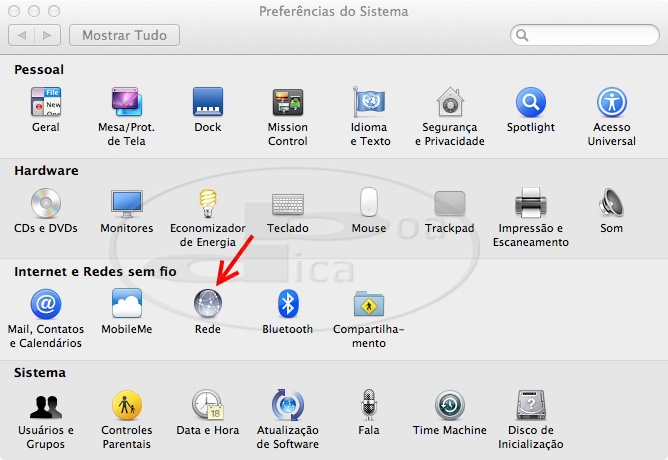Open Atualização de Software pane
Viewport: 668px width, 460px height.
pos(288,405)
